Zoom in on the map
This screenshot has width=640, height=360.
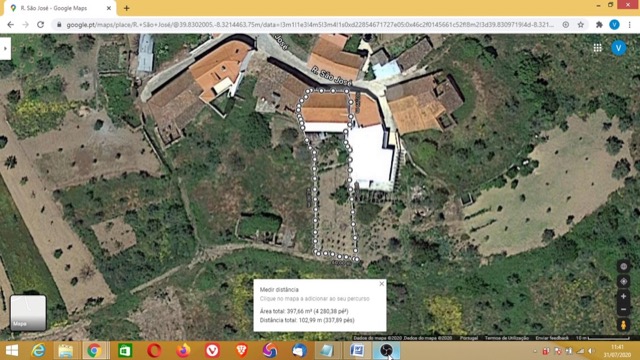[x=623, y=296]
